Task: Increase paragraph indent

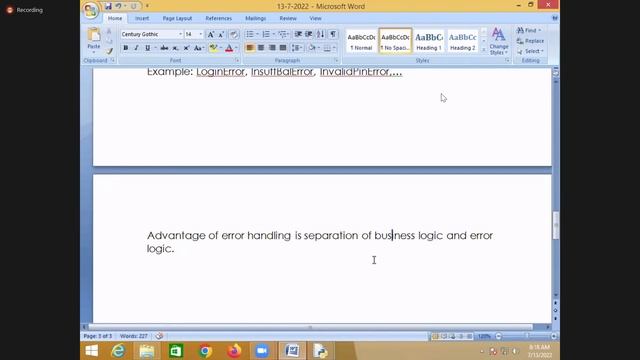Action: (x=309, y=34)
